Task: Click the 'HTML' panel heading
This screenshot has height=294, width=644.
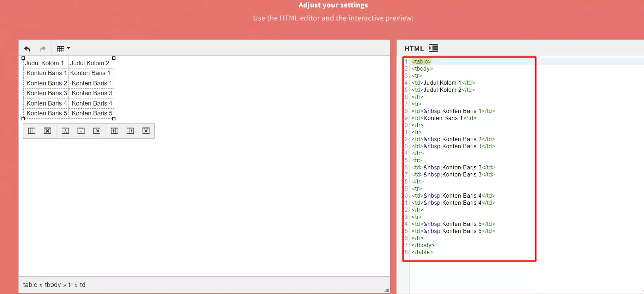Action: click(x=414, y=49)
